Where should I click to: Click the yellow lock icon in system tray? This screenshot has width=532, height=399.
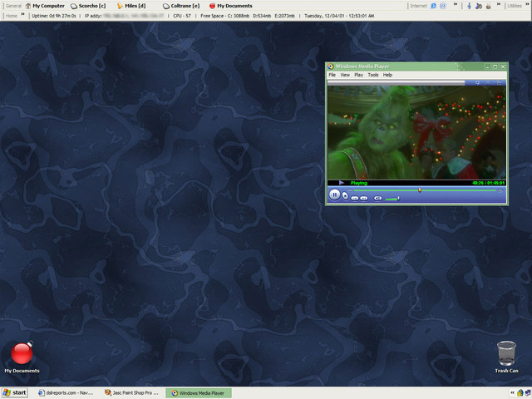coord(520,393)
